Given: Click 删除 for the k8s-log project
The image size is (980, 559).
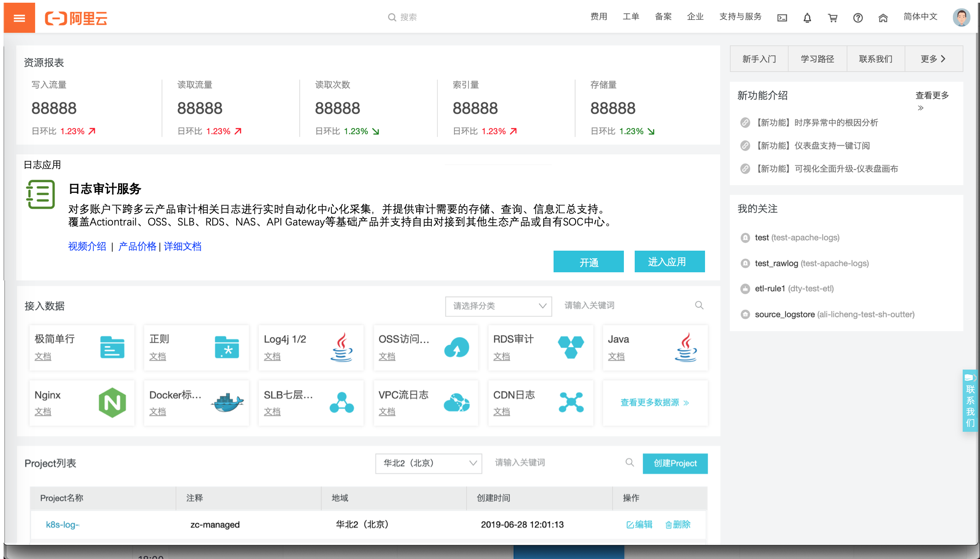Looking at the screenshot, I should [678, 524].
